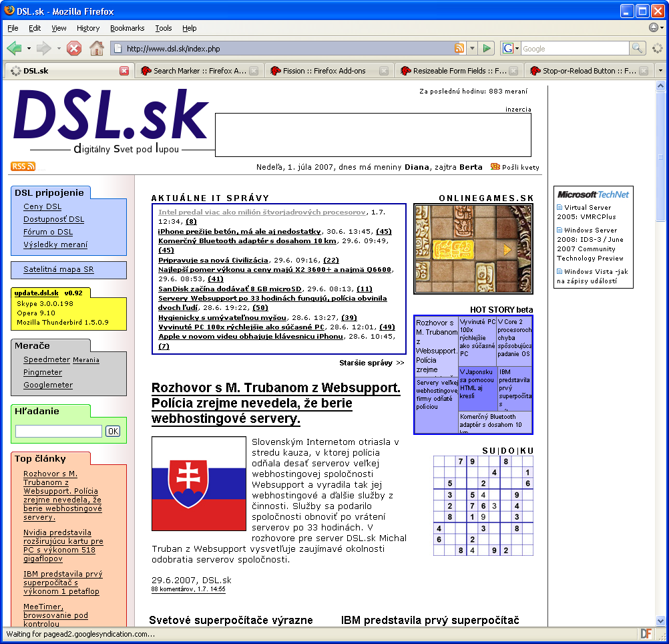669x644 pixels.
Task: Open the Windows Vista TechNet link
Action: pos(592,276)
